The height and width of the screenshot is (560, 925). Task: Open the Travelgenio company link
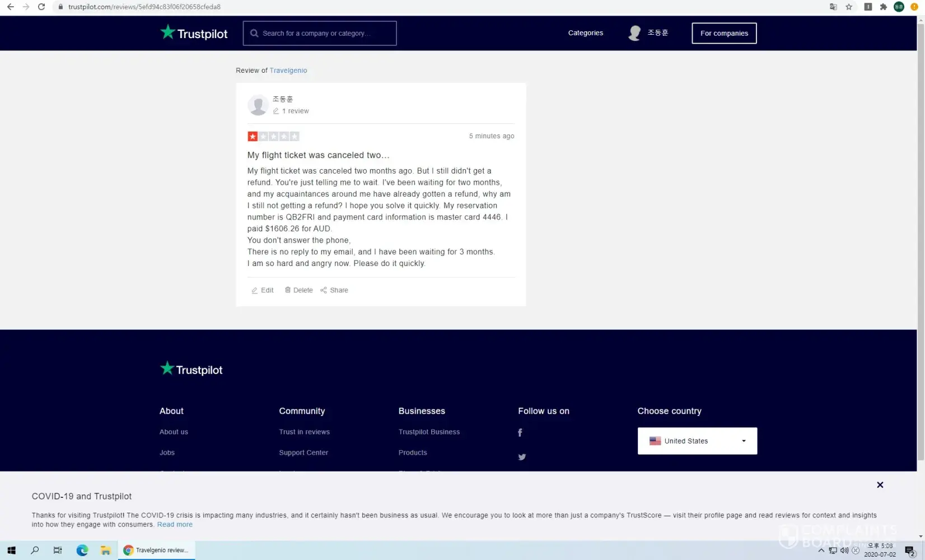pyautogui.click(x=288, y=71)
